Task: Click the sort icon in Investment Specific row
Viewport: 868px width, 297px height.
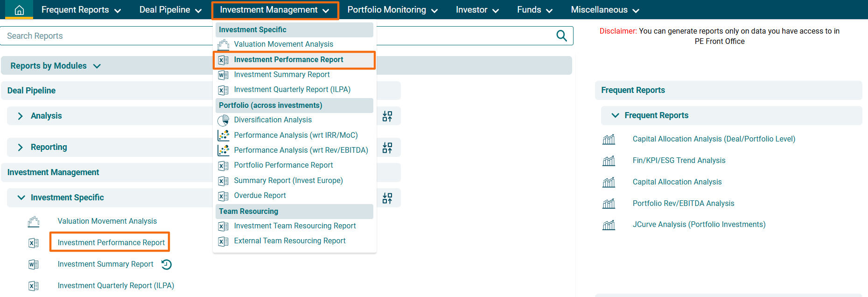Action: coord(387,198)
